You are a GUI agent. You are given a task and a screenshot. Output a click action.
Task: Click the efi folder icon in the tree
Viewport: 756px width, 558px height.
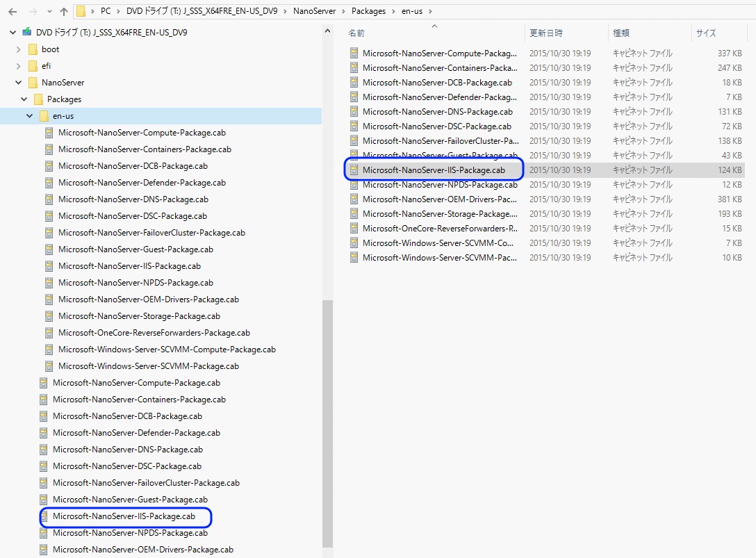(33, 66)
